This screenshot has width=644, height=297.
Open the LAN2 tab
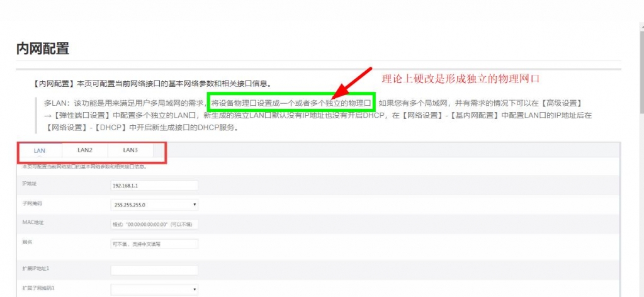coord(85,150)
